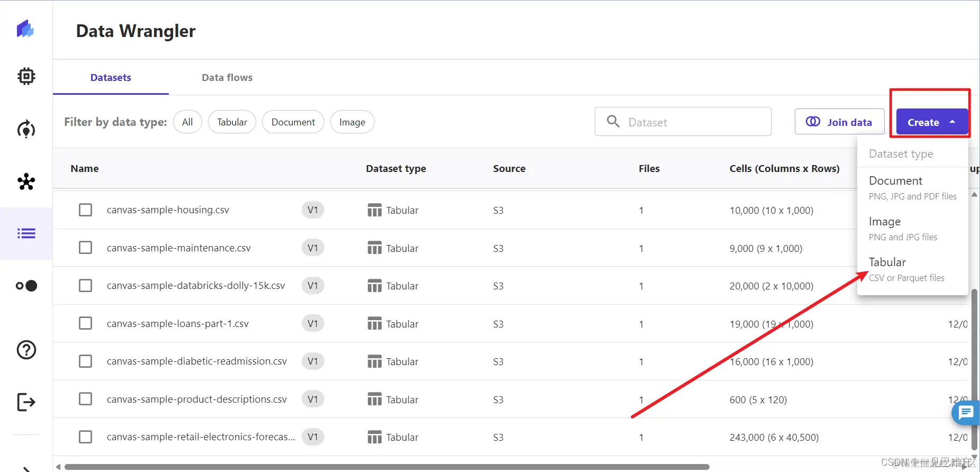Filter datasets by Image type
The height and width of the screenshot is (472, 980).
[352, 122]
